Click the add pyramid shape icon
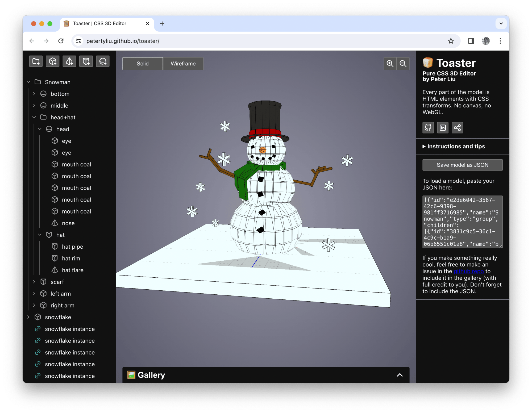The image size is (532, 413). 69,61
